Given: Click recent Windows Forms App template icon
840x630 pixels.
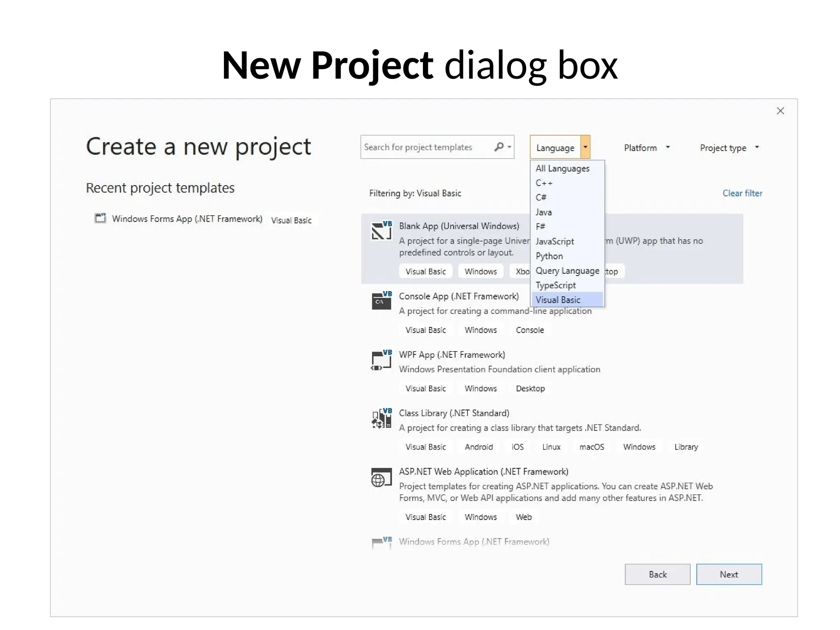Looking at the screenshot, I should (100, 218).
